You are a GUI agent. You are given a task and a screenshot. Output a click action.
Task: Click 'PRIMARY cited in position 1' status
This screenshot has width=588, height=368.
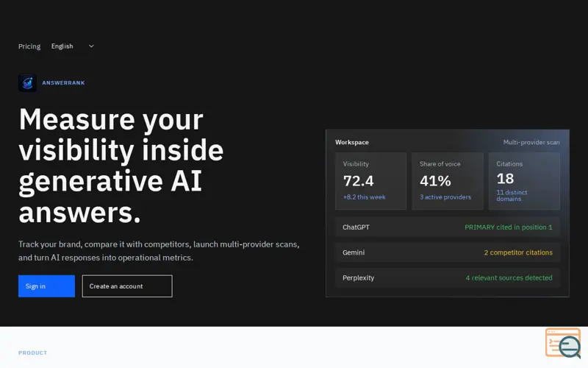click(x=508, y=227)
